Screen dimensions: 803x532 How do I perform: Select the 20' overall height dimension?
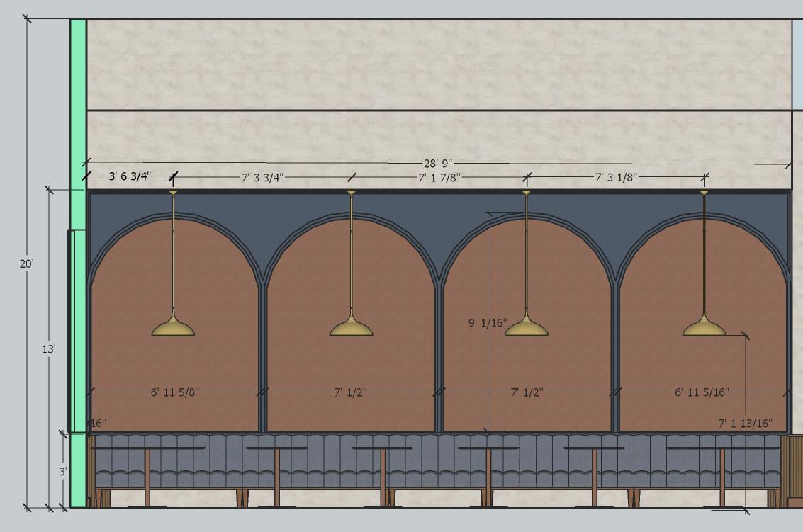(27, 264)
